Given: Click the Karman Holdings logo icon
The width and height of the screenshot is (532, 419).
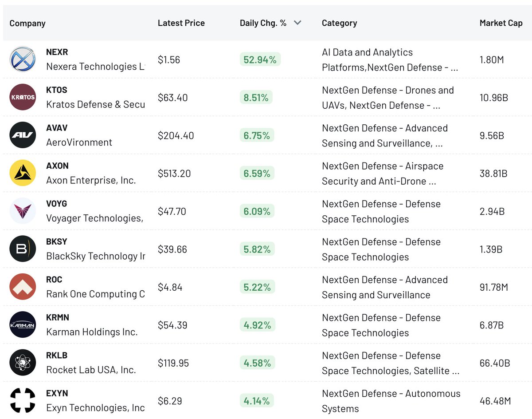Looking at the screenshot, I should click(23, 325).
